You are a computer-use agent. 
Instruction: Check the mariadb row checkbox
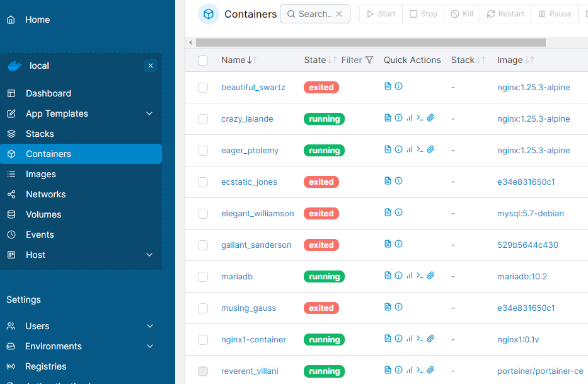[x=203, y=277]
